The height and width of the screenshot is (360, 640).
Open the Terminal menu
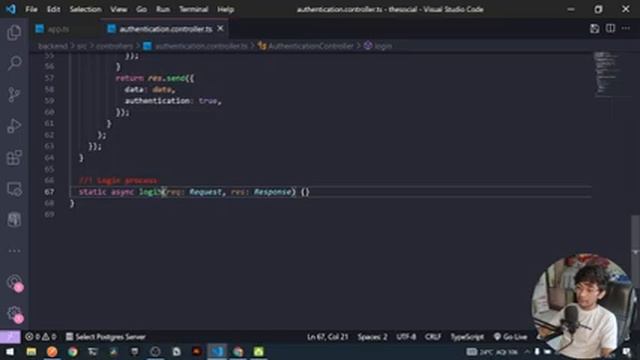(x=193, y=9)
